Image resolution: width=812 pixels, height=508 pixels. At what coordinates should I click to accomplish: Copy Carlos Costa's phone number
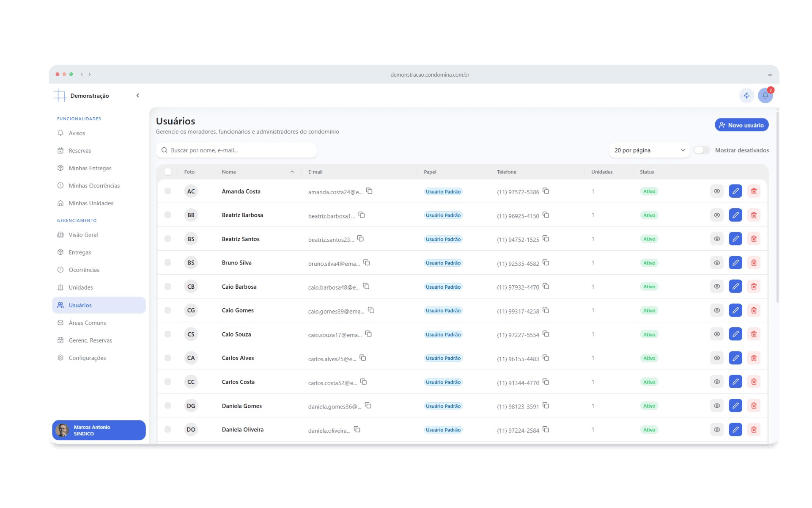point(546,382)
